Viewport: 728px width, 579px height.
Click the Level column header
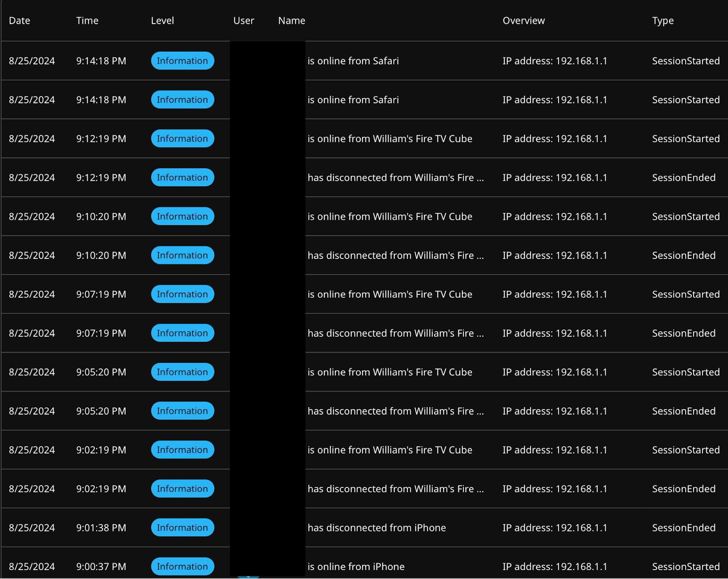coord(162,21)
